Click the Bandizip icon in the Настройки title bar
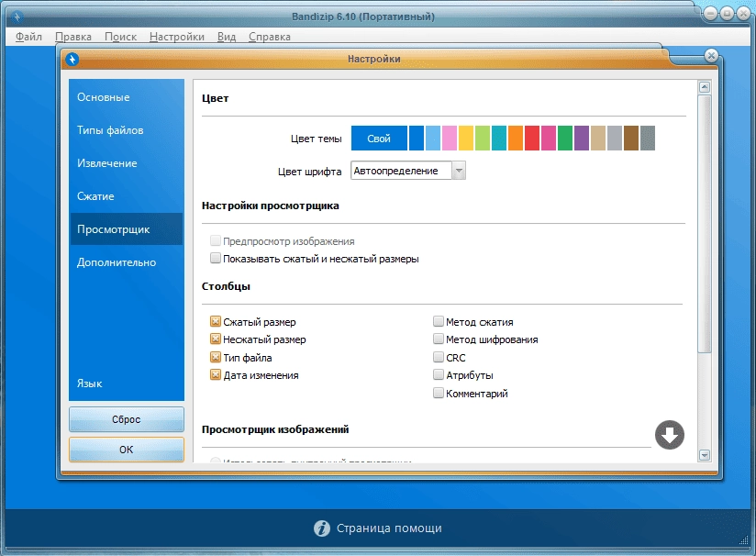Screen dimensions: 756x556 (x=72, y=60)
